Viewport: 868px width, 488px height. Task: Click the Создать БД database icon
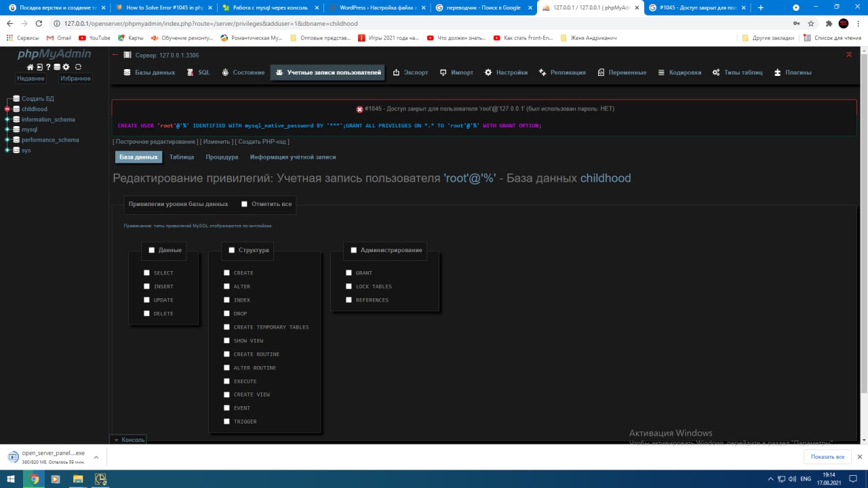point(16,99)
